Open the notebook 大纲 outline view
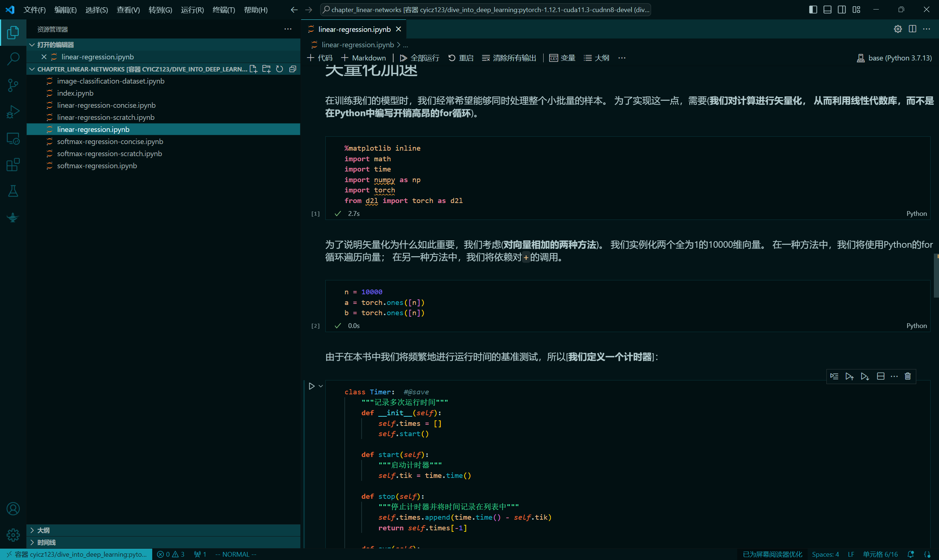This screenshot has width=939, height=560. click(596, 58)
